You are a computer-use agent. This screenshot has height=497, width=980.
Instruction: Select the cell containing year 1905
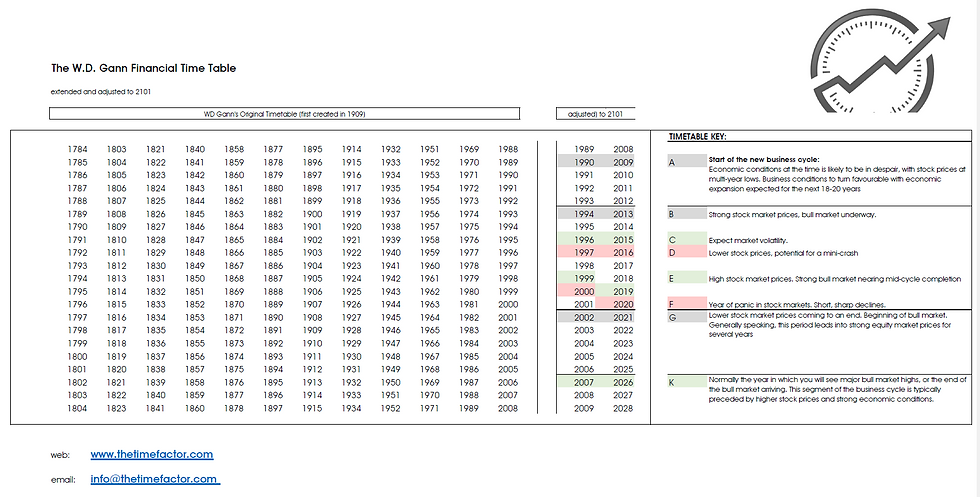312,279
